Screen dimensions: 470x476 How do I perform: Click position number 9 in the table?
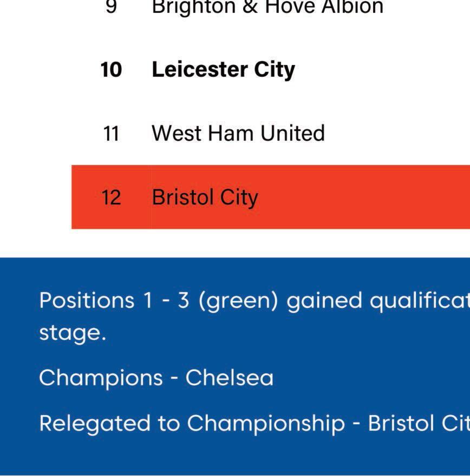pos(111,6)
